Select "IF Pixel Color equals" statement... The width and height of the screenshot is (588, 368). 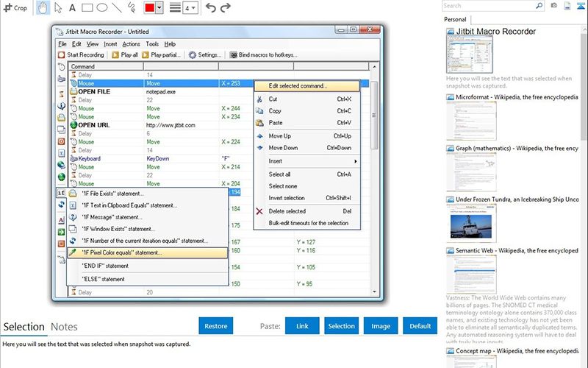148,252
